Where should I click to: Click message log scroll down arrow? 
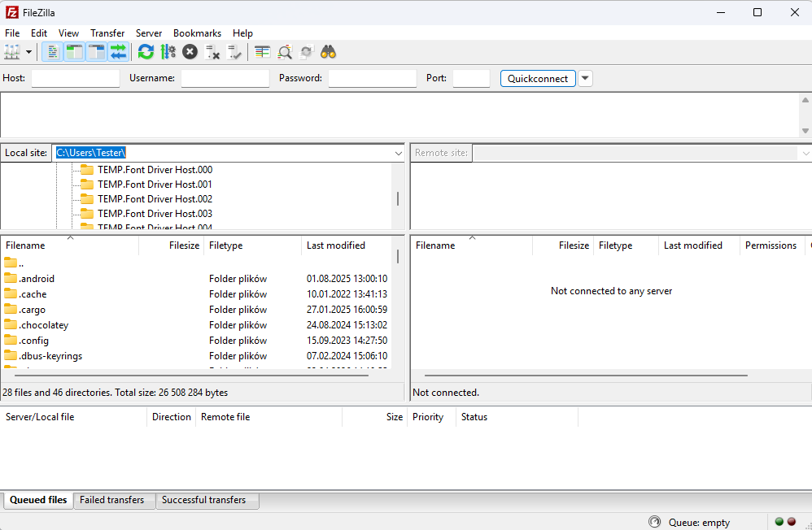click(x=805, y=130)
